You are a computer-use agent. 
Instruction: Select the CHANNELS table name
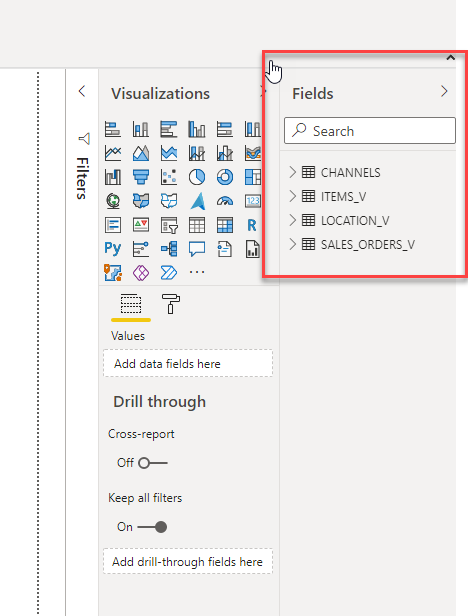[x=351, y=172]
